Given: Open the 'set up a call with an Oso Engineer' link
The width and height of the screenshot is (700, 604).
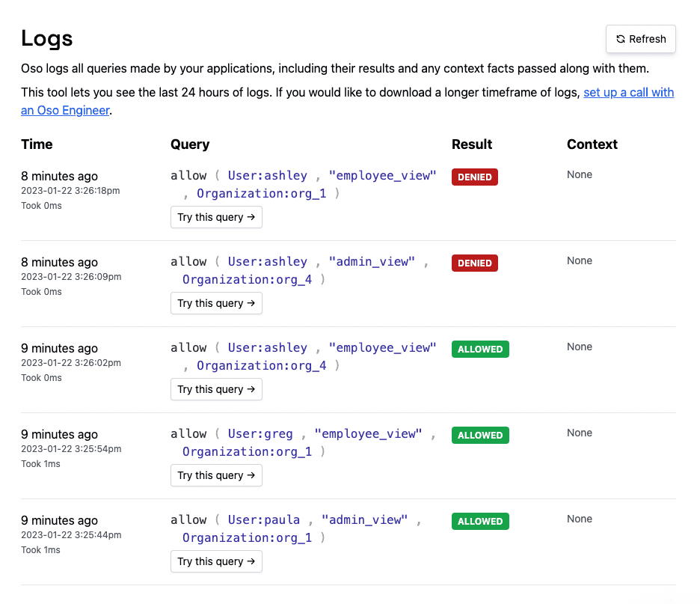Looking at the screenshot, I should [x=628, y=93].
